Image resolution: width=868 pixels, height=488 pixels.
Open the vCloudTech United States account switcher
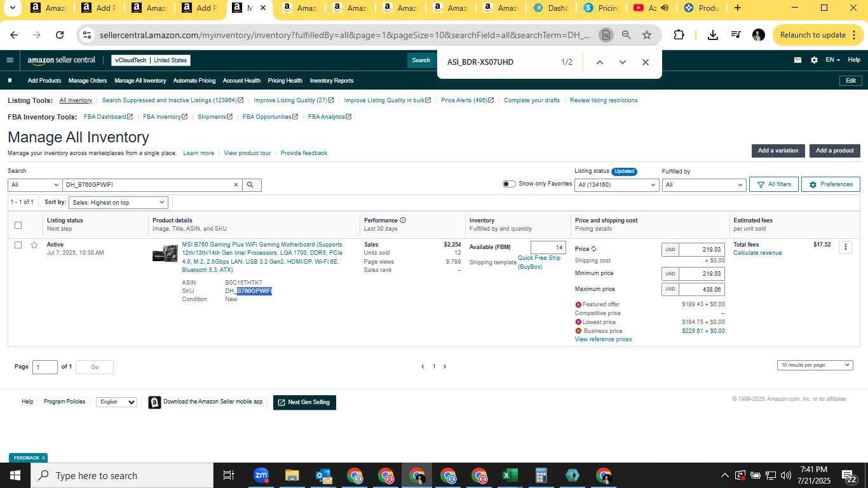point(151,60)
